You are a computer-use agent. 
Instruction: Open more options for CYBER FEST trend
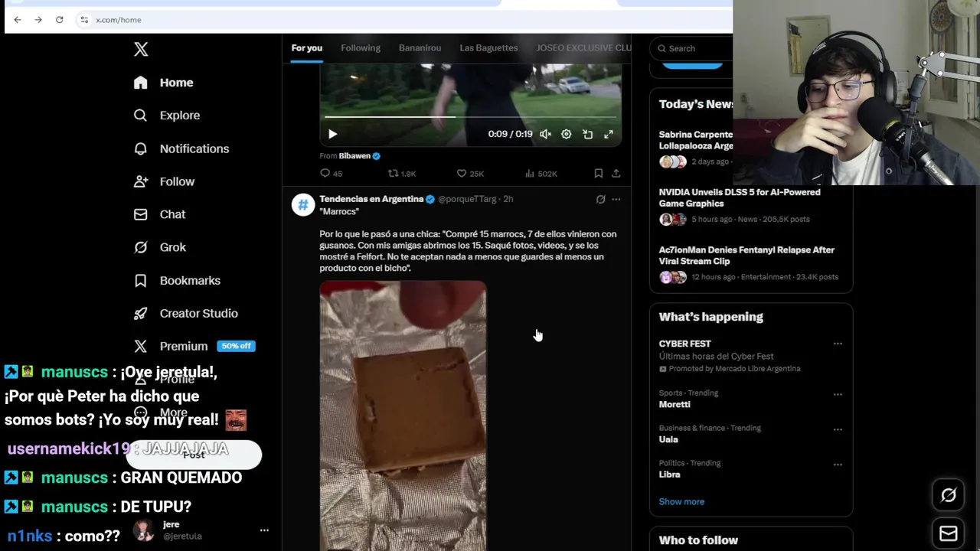click(x=838, y=344)
